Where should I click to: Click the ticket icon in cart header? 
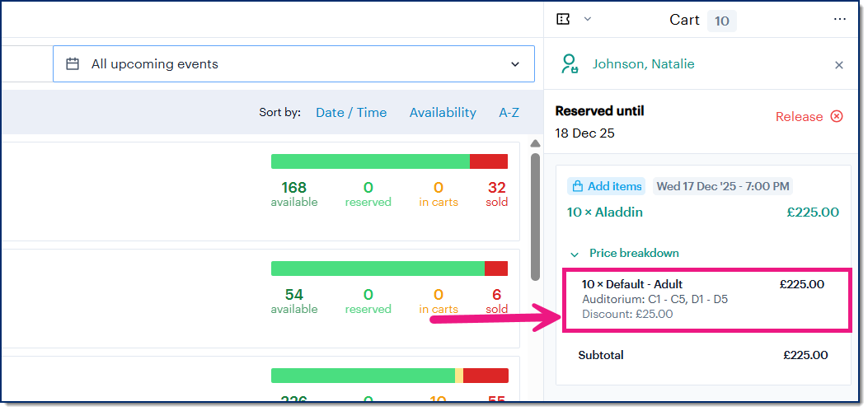tap(563, 20)
